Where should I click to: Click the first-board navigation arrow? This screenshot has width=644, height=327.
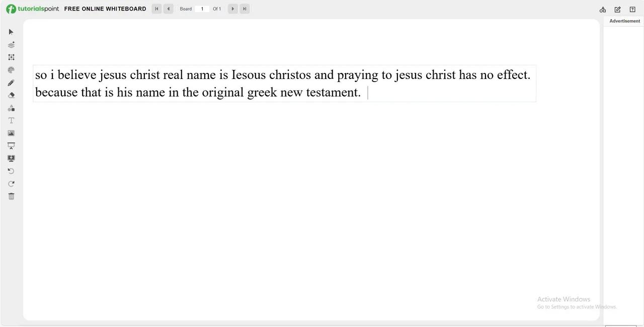click(x=156, y=9)
